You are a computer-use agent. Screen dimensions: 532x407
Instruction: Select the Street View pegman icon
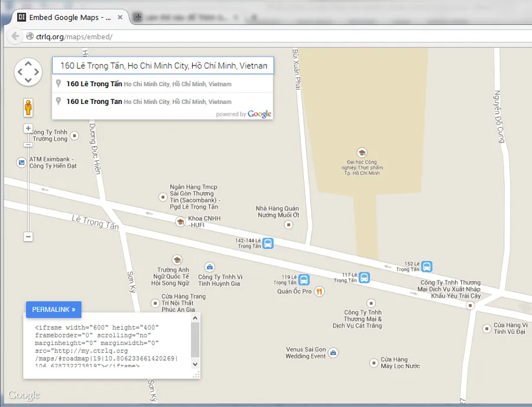pyautogui.click(x=28, y=107)
